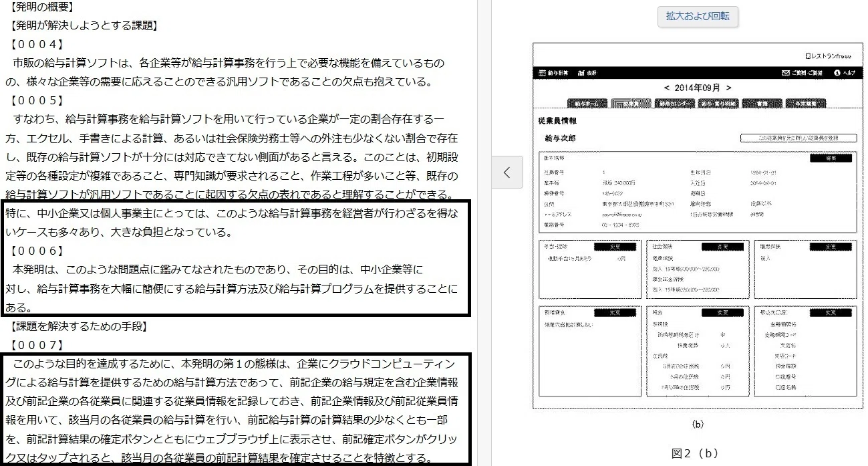Click the next-month arrow after 2014年09月
This screenshot has height=466, width=868.
728,88
